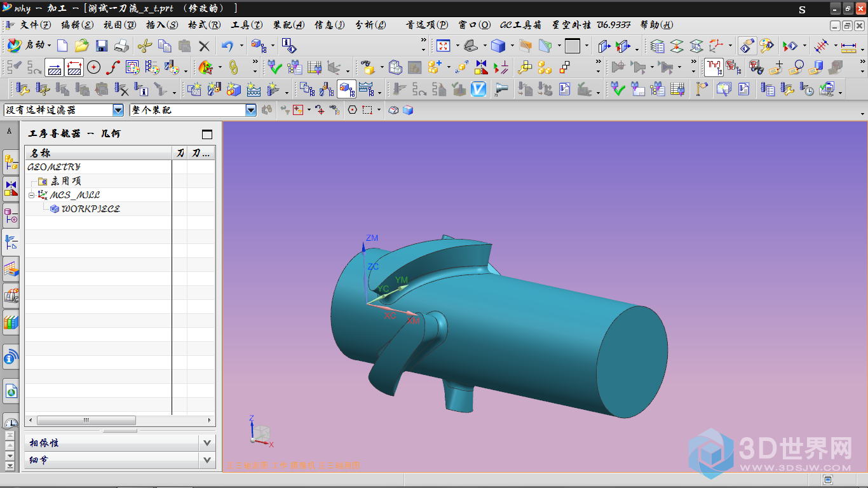Click the mirror assembly icon

[x=481, y=67]
